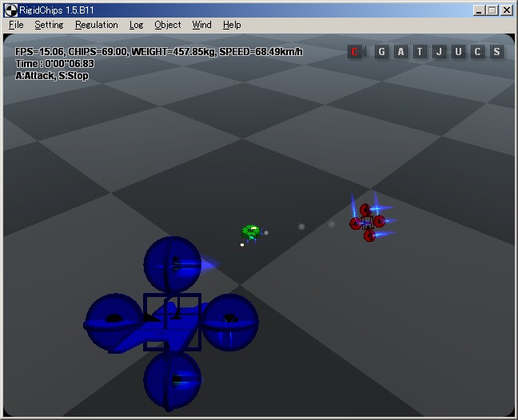Click the RigidChips title bar icon

pyautogui.click(x=10, y=10)
